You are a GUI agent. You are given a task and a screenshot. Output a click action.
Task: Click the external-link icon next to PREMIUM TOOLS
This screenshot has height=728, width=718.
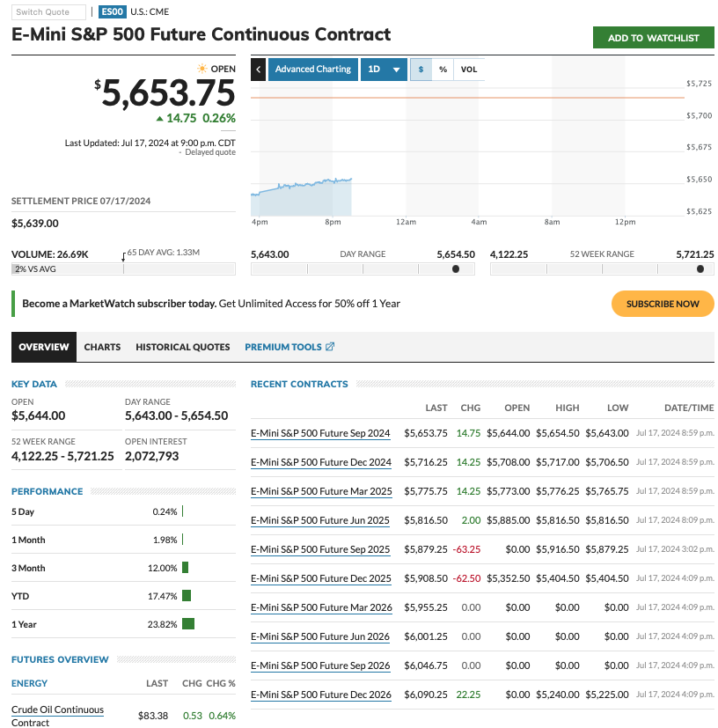point(329,346)
